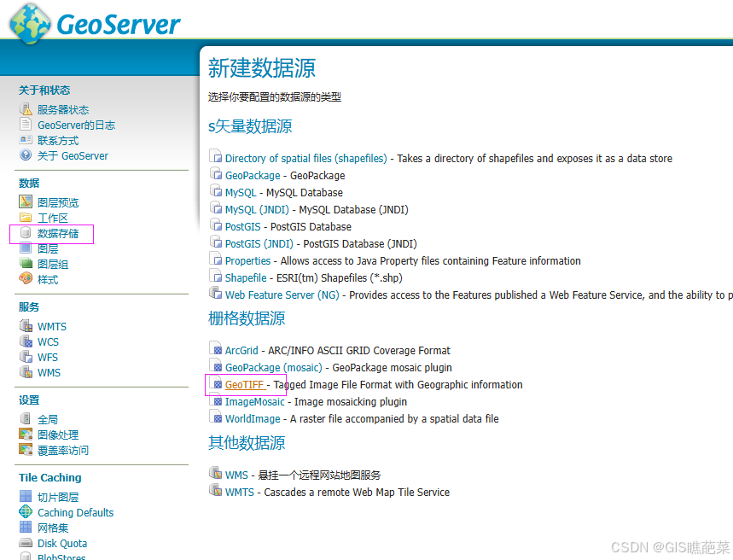Select Directory of spatial files (shapefiles) source
733x560 pixels.
coord(306,159)
